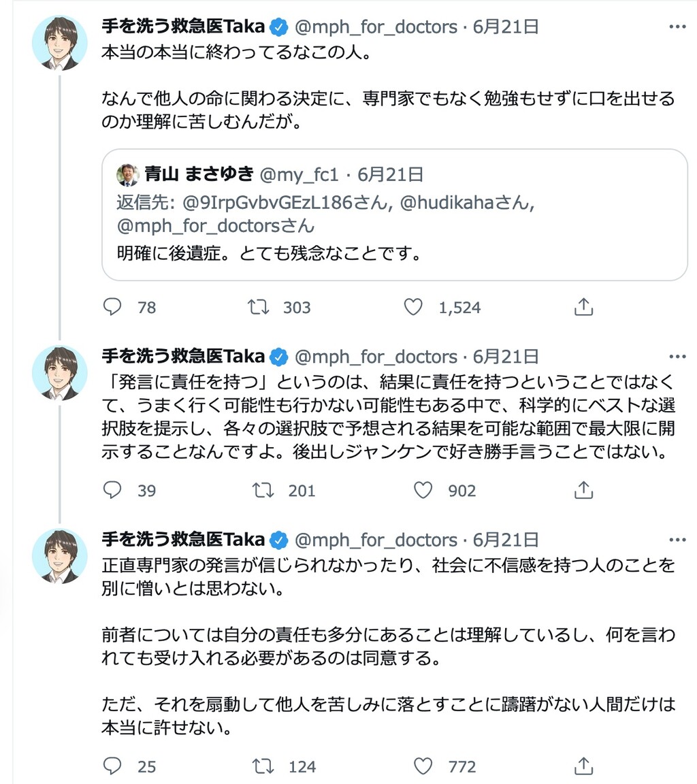Retweet the third tweet with 124 retweets
This screenshot has width=697, height=784.
[259, 766]
